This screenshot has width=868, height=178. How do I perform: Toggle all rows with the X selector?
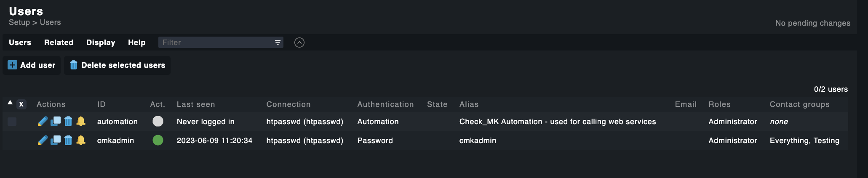(21, 104)
